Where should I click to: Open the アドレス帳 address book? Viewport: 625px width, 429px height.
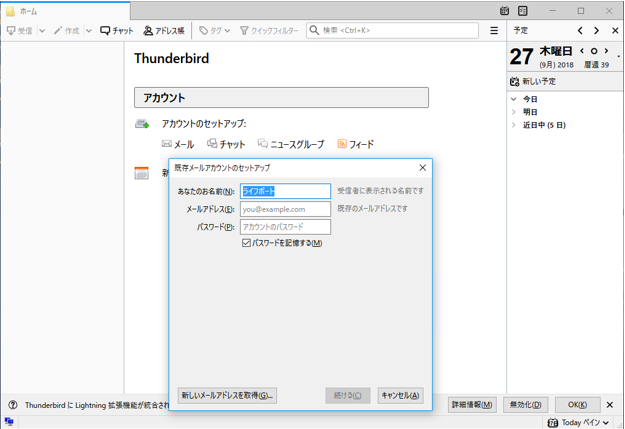(x=164, y=31)
